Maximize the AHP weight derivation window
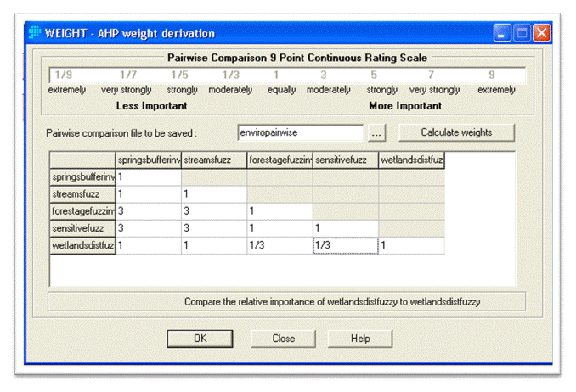The width and height of the screenshot is (576, 392). (x=522, y=33)
